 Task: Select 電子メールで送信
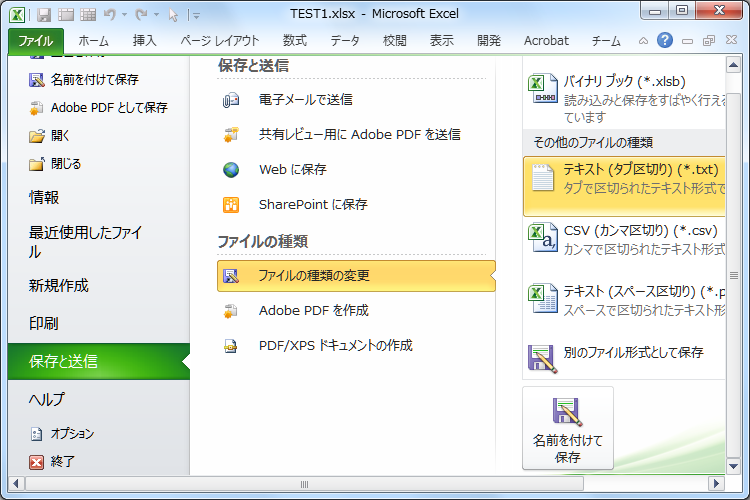pos(356,100)
